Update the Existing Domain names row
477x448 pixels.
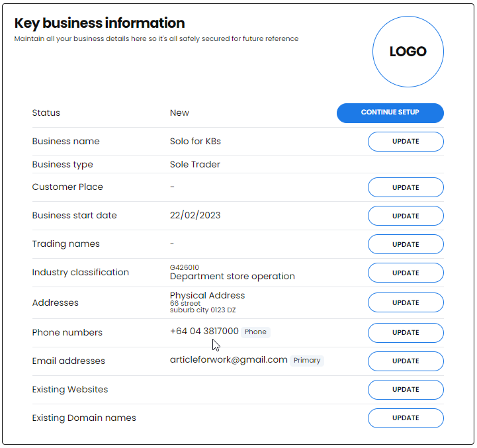(x=406, y=418)
